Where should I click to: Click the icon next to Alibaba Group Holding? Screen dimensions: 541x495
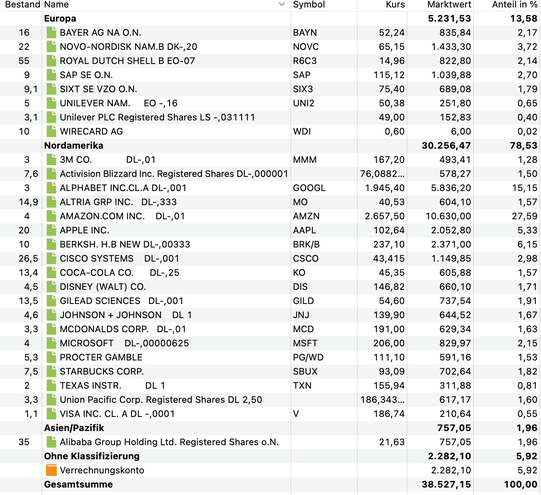pyautogui.click(x=51, y=442)
